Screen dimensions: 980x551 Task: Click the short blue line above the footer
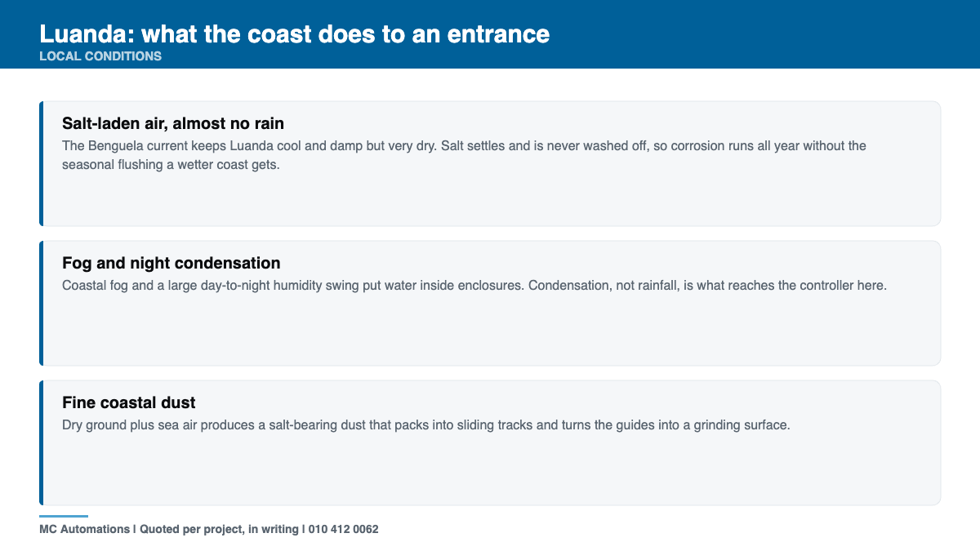(64, 516)
